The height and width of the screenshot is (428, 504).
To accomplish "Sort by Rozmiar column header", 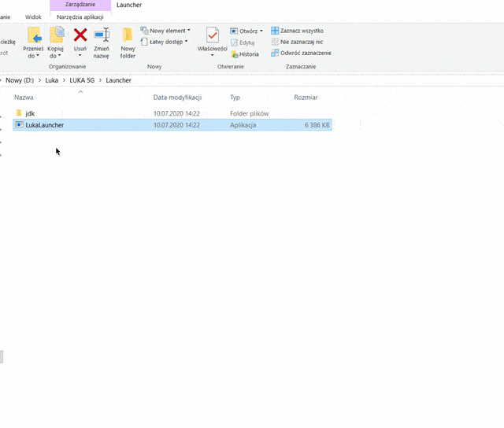I will point(306,98).
